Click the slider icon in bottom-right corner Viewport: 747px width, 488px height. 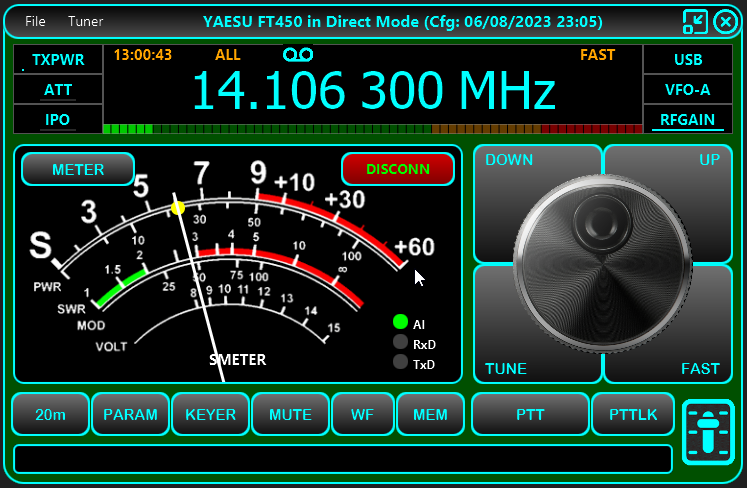pos(708,432)
